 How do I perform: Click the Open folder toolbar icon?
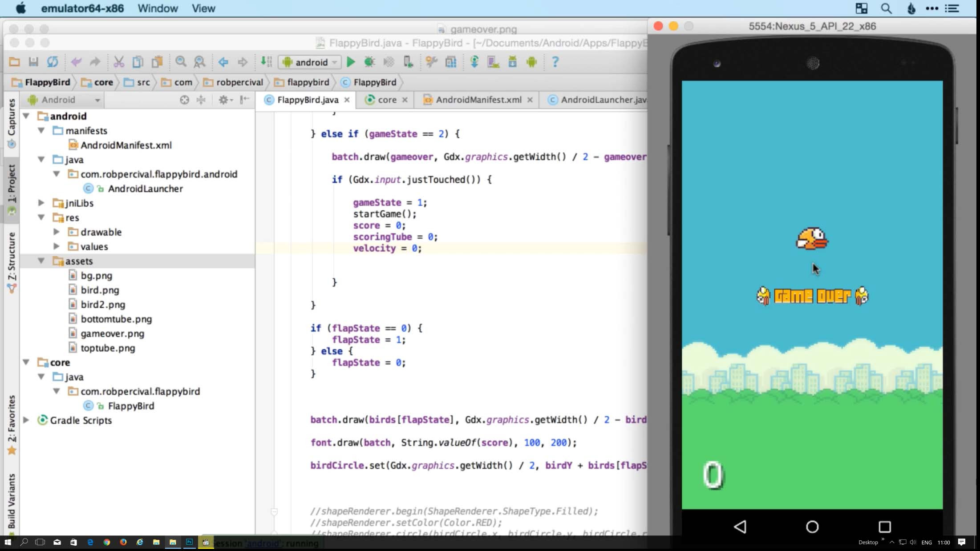click(14, 62)
